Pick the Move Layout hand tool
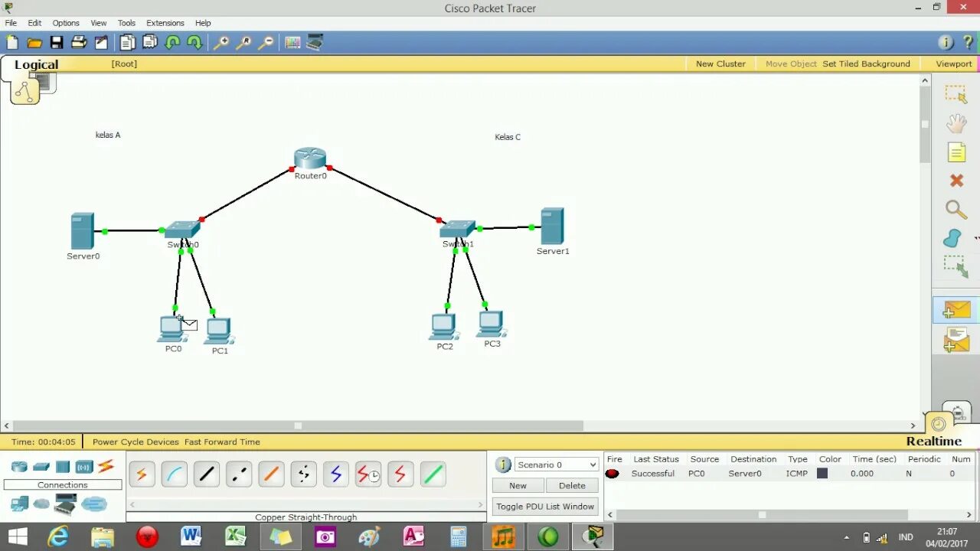Screen dimensions: 980x551 point(956,123)
